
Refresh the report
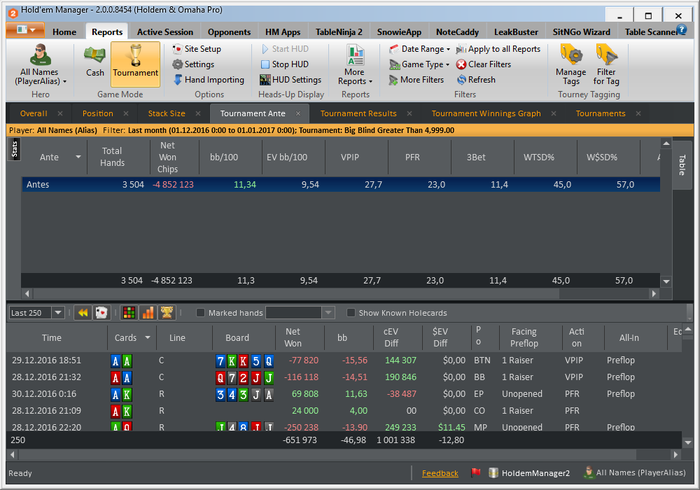(476, 80)
